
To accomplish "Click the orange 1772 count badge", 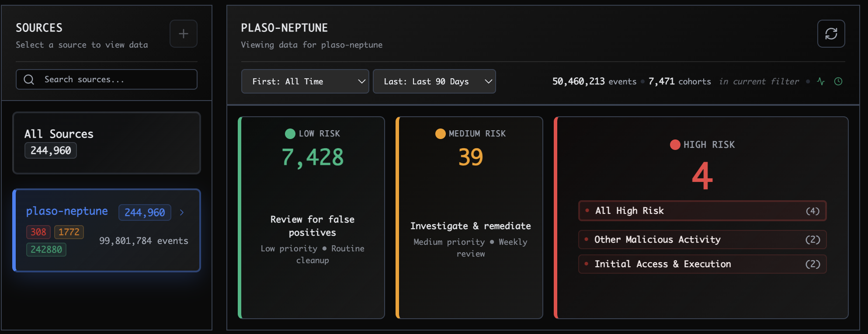I will click(69, 232).
